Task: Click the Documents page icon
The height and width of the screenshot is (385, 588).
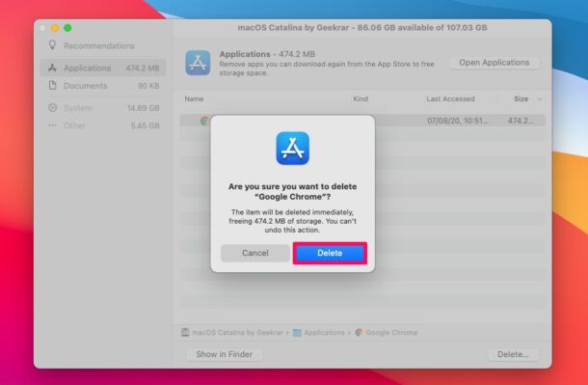Action: click(x=52, y=86)
